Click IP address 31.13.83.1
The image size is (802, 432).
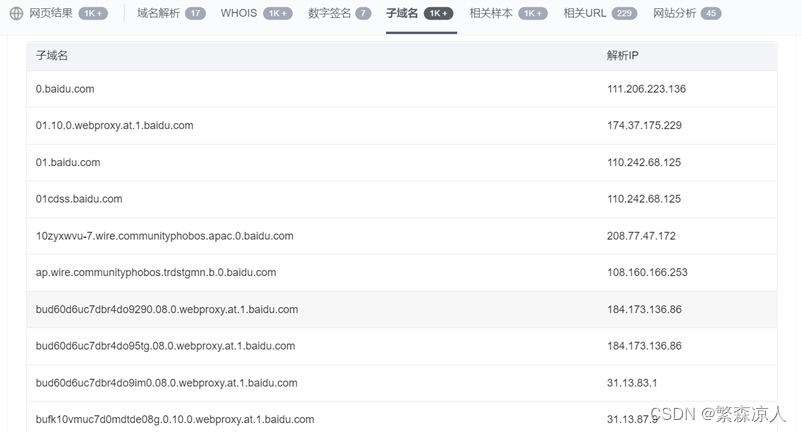coord(632,383)
